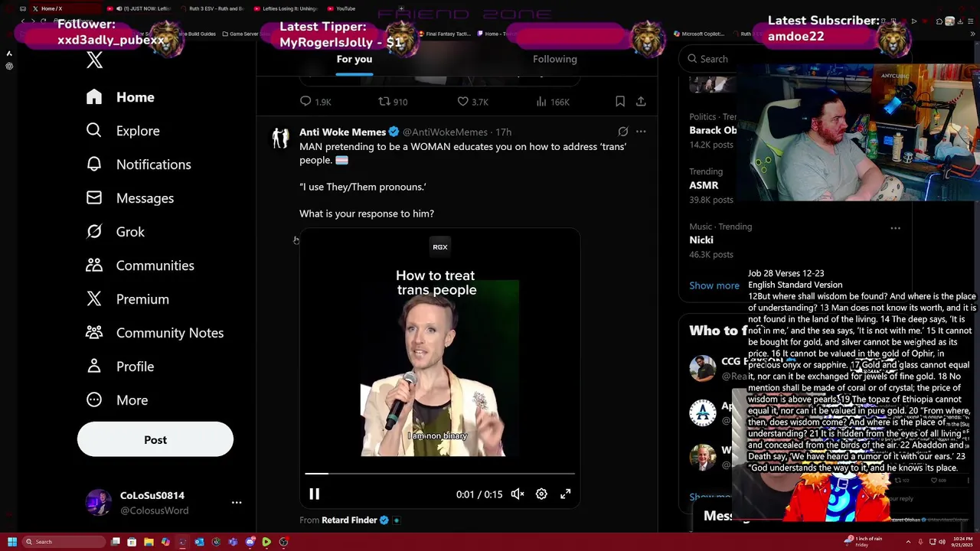Open video settings gear icon

pos(541,494)
